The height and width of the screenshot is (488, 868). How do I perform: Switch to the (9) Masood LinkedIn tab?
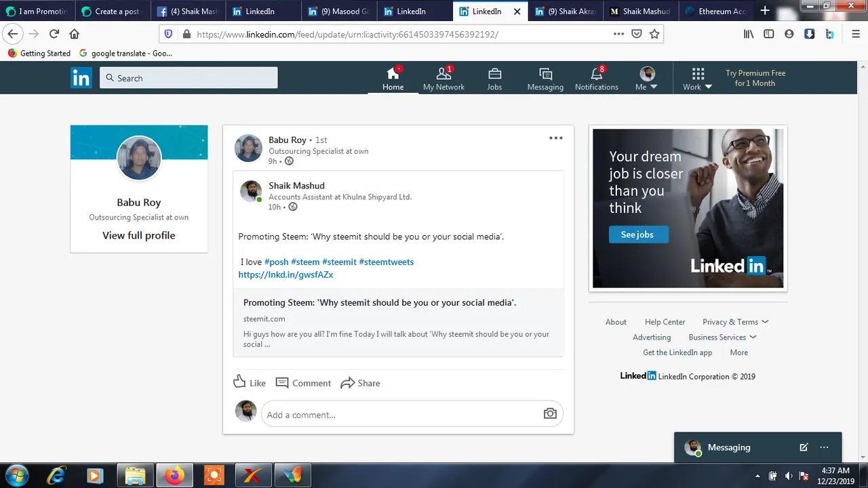[340, 12]
